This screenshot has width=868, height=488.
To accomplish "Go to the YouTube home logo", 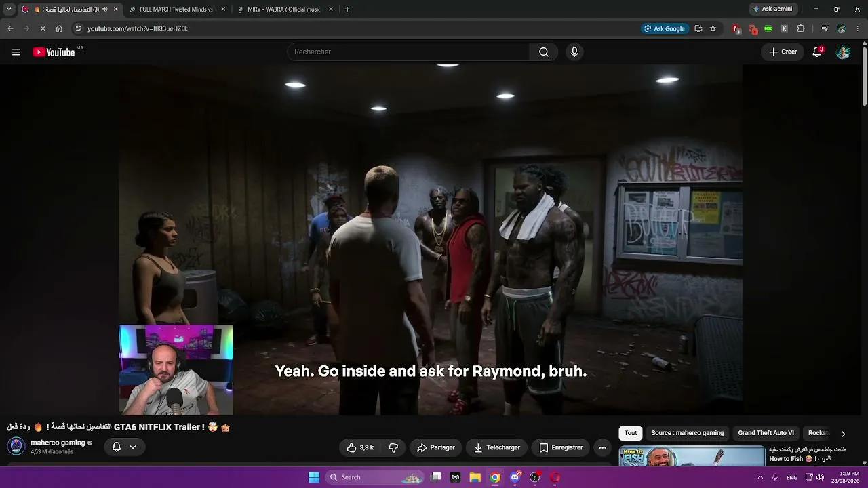I will coord(54,52).
